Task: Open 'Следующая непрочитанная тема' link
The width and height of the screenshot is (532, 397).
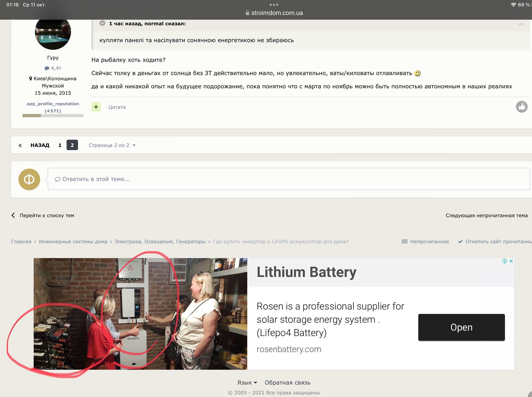Action: (x=486, y=216)
